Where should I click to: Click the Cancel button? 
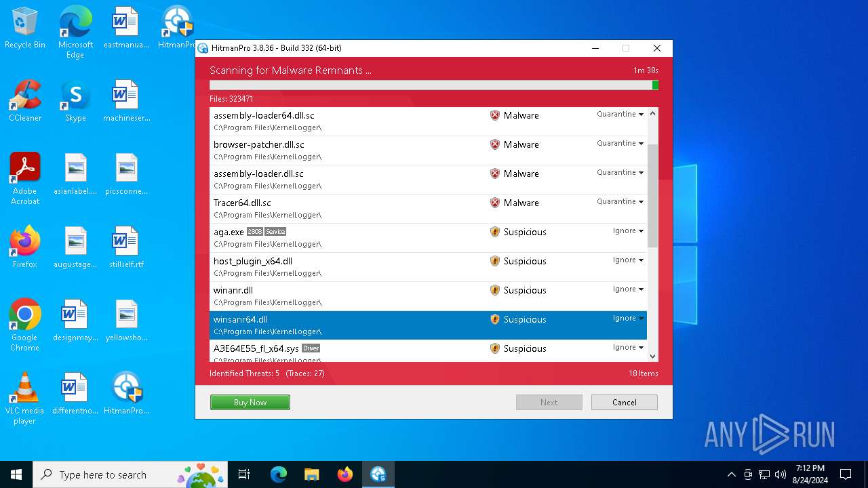coord(625,403)
